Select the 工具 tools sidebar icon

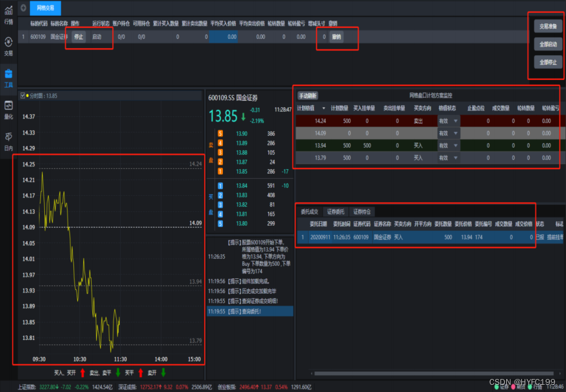(8, 78)
